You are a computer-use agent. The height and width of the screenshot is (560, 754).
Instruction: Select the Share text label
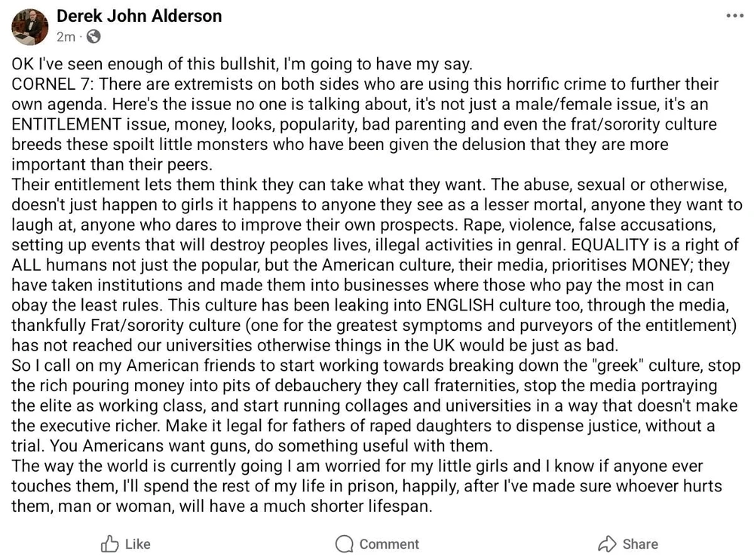(640, 544)
